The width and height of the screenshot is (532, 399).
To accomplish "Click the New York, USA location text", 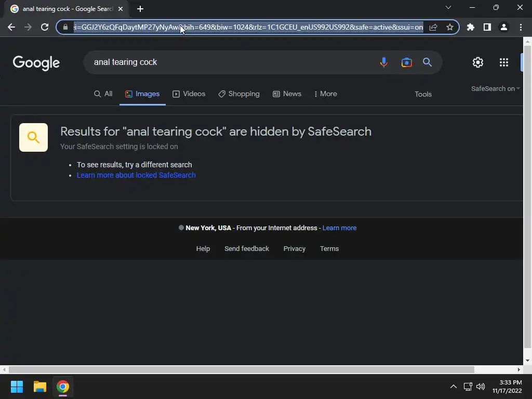I will click(x=208, y=228).
